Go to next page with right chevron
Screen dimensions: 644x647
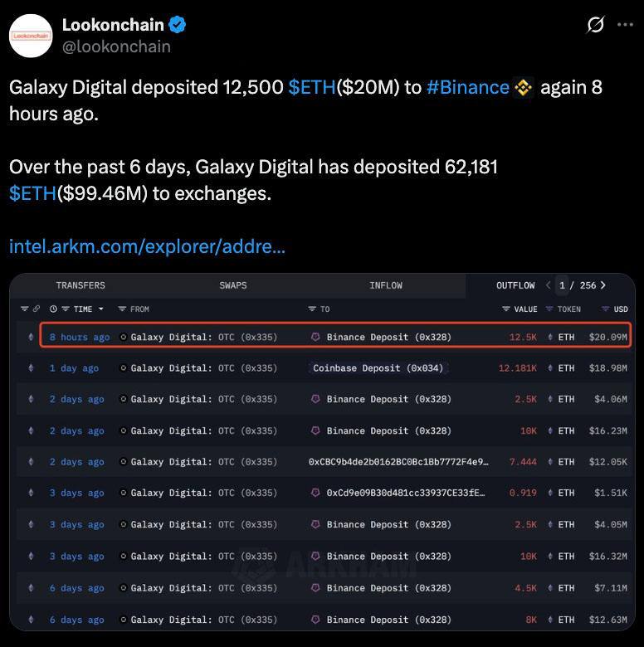coord(603,285)
